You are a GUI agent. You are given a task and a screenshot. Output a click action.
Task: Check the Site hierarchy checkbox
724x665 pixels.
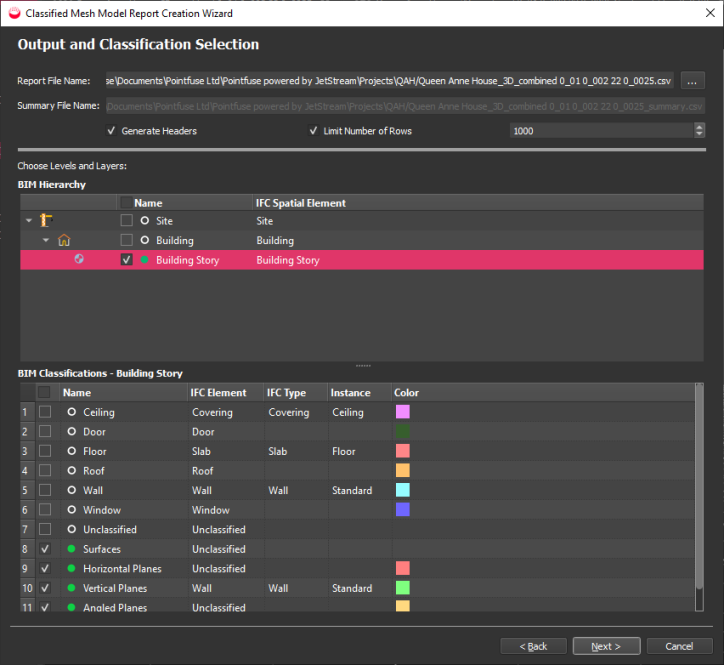click(127, 220)
